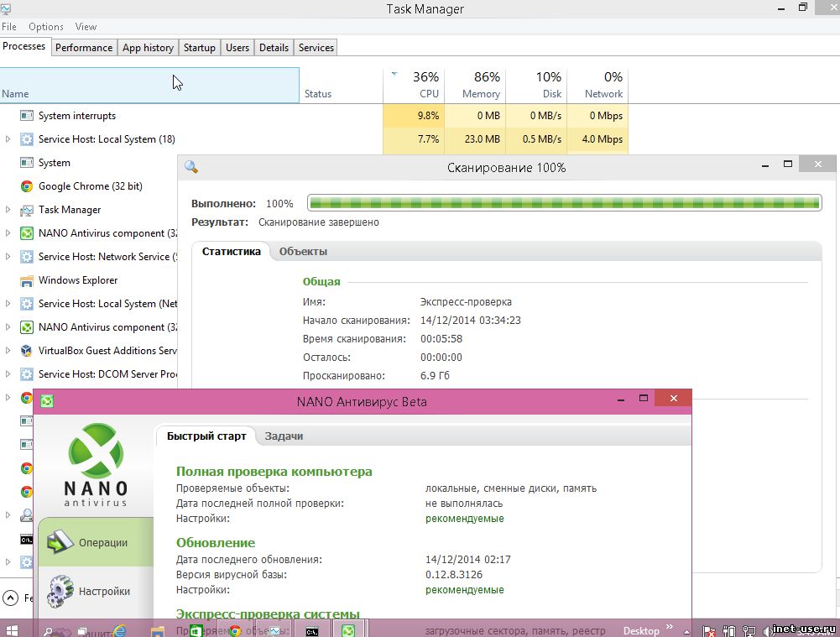Switch to the NANO Antivirus taskbar icon
The image size is (840, 637).
pos(348,630)
